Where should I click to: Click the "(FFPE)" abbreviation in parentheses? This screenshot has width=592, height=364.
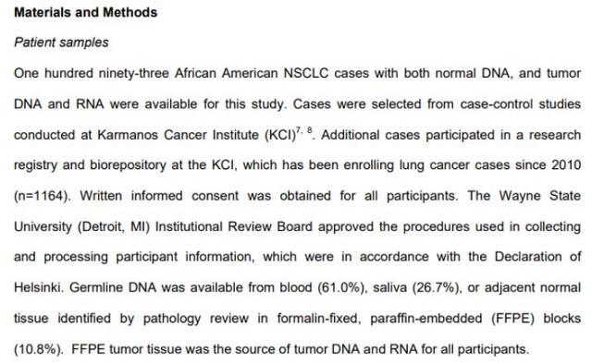tap(512, 319)
